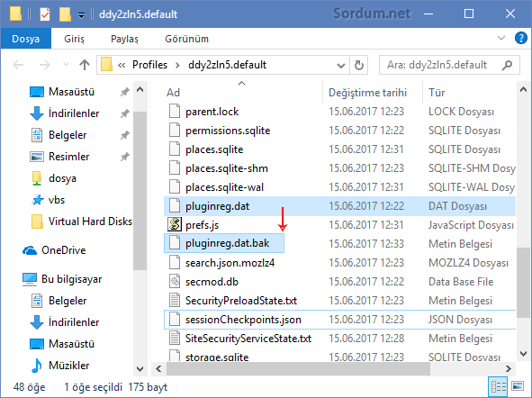Image resolution: width=532 pixels, height=398 pixels.
Task: Click the window folder icon in title bar
Action: coord(15,14)
